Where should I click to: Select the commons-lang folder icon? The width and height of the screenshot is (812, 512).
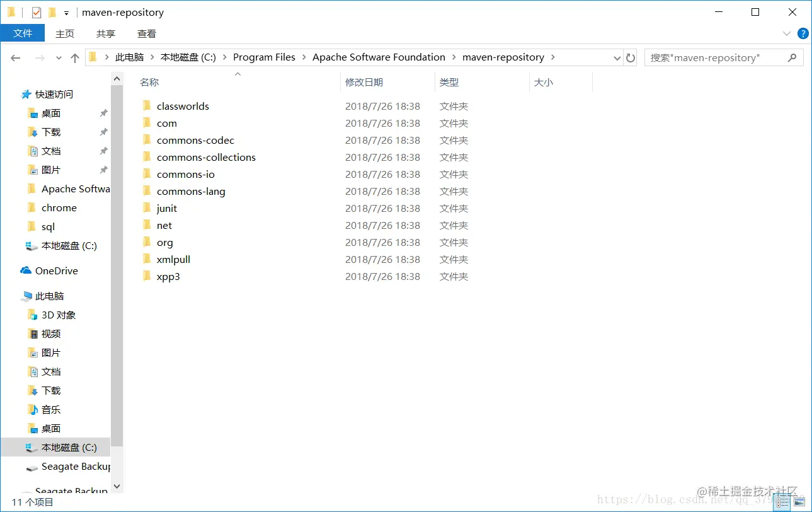(x=147, y=190)
